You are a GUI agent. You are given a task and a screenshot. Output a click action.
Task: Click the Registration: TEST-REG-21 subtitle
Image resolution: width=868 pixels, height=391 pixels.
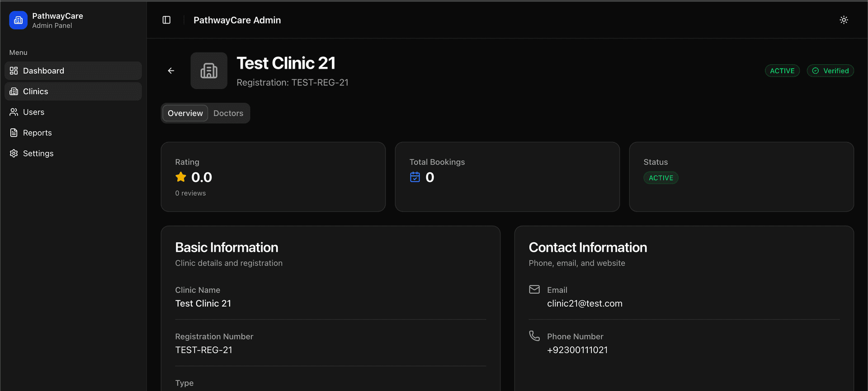pos(292,83)
